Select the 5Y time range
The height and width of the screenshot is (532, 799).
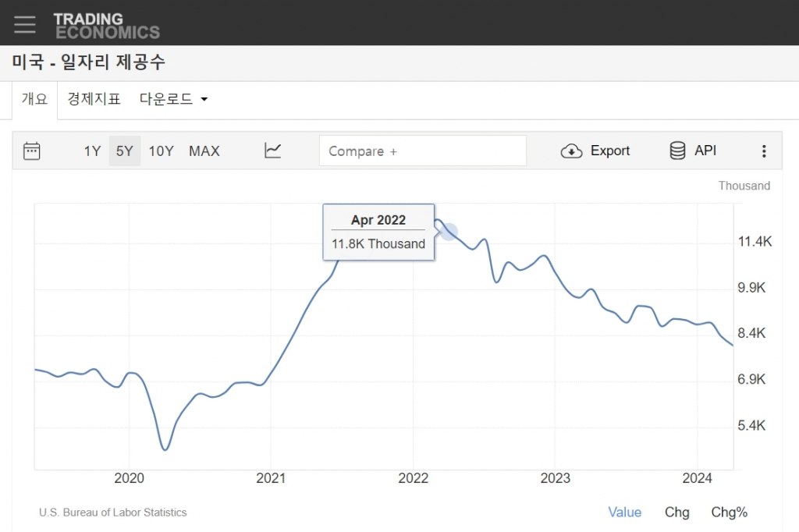pyautogui.click(x=124, y=151)
